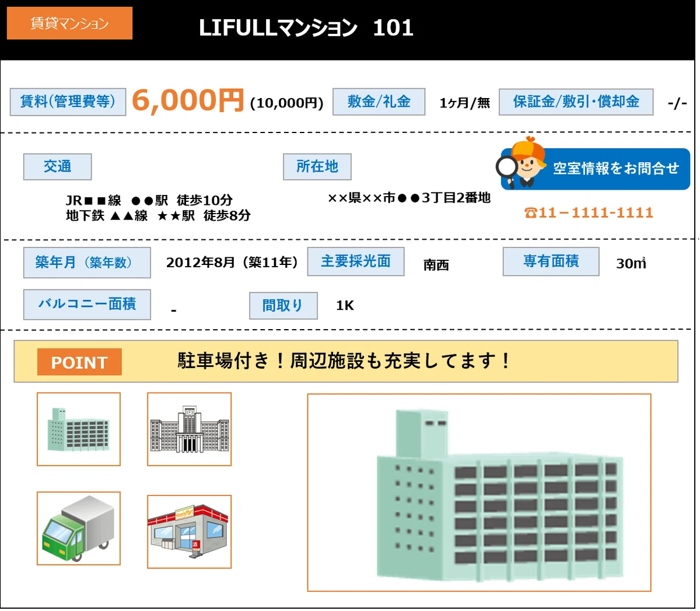Click the 空室情報をお問合せ inquiry button
This screenshot has height=611, width=700.
coord(596,169)
